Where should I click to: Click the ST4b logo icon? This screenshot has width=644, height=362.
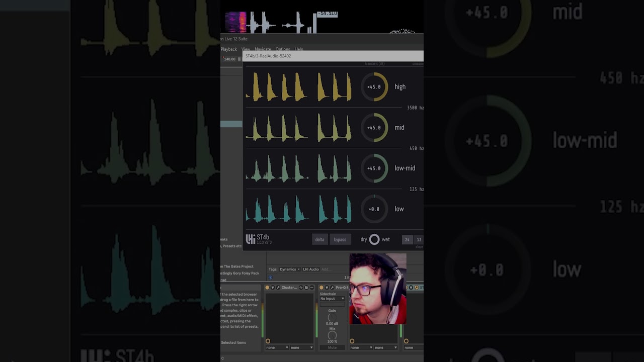point(250,239)
